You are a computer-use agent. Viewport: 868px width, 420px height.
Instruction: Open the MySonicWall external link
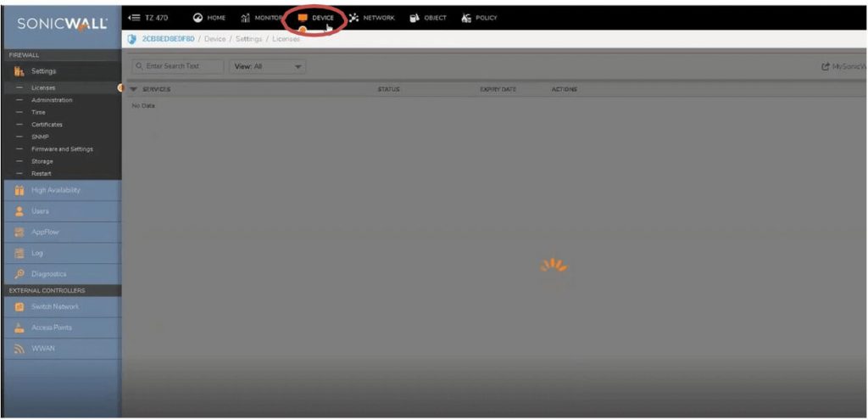843,66
